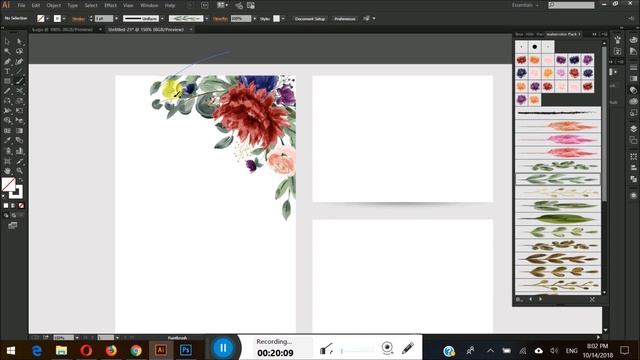
Task: Open the Style swatch dropdown
Action: click(283, 19)
